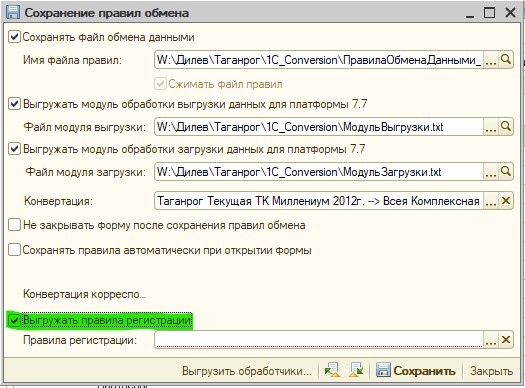The height and width of the screenshot is (388, 525).
Task: Click magnifier icon next to 'Имя файла правил'
Action: [x=506, y=60]
